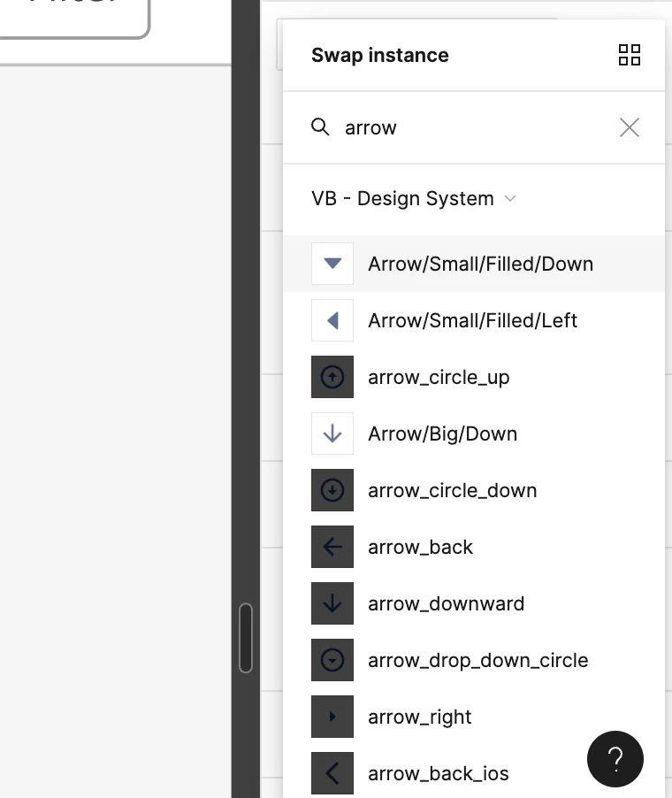Screen dimensions: 672x798
Task: Choose the arrow_back_ios icon thumbnail
Action: [332, 773]
